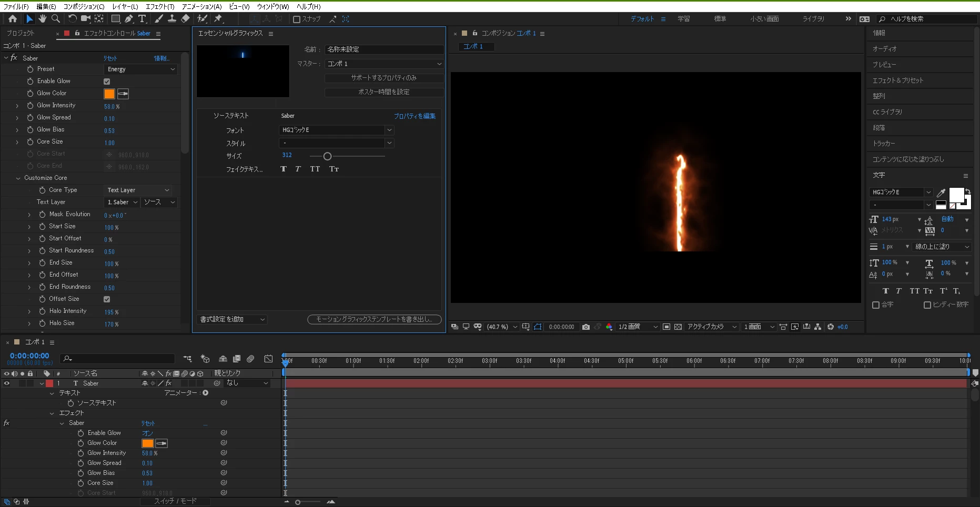
Task: Toggle the Snap (スナップ) checkbox
Action: [297, 19]
